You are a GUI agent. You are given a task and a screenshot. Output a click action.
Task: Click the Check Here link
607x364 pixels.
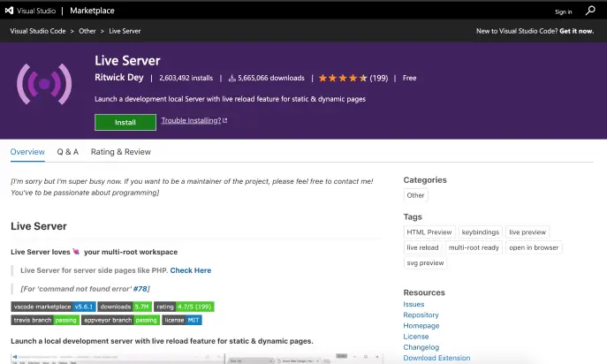tap(191, 270)
